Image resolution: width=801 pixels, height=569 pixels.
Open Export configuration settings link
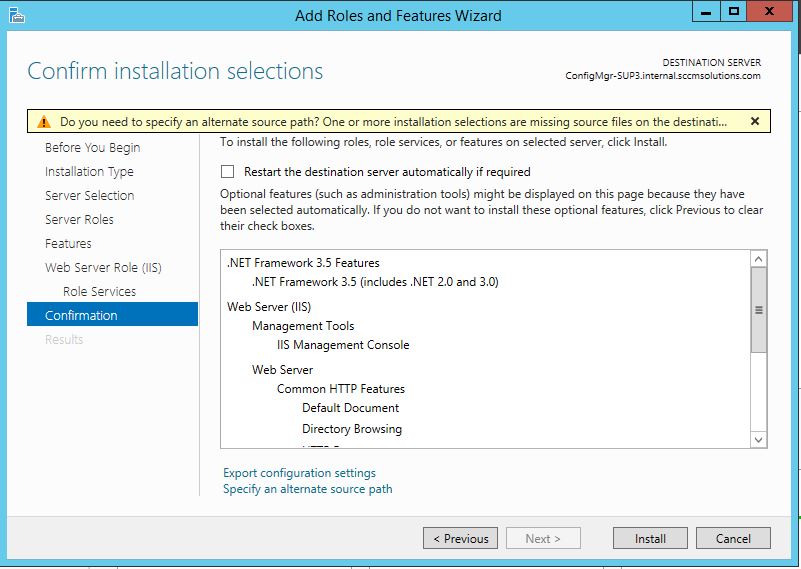coord(299,473)
